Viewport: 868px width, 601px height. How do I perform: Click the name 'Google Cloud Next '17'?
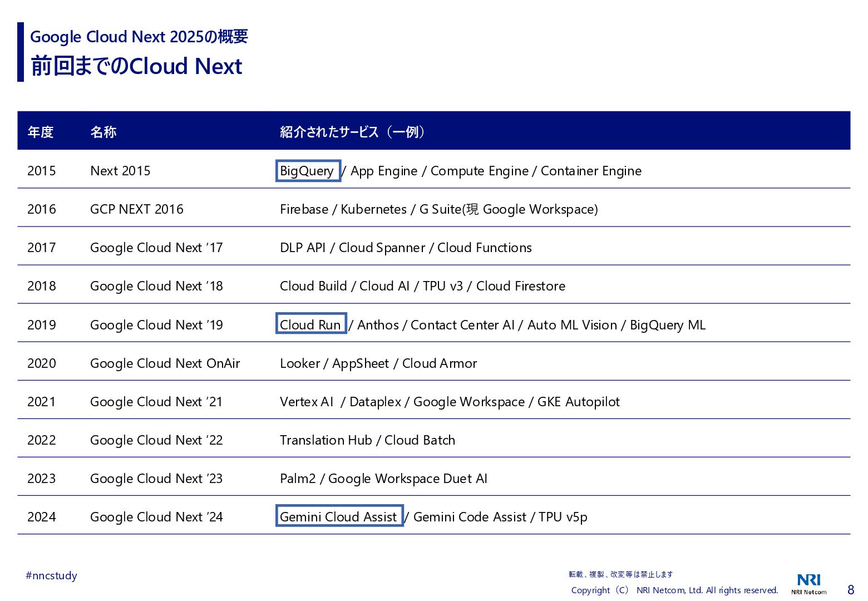pos(156,248)
